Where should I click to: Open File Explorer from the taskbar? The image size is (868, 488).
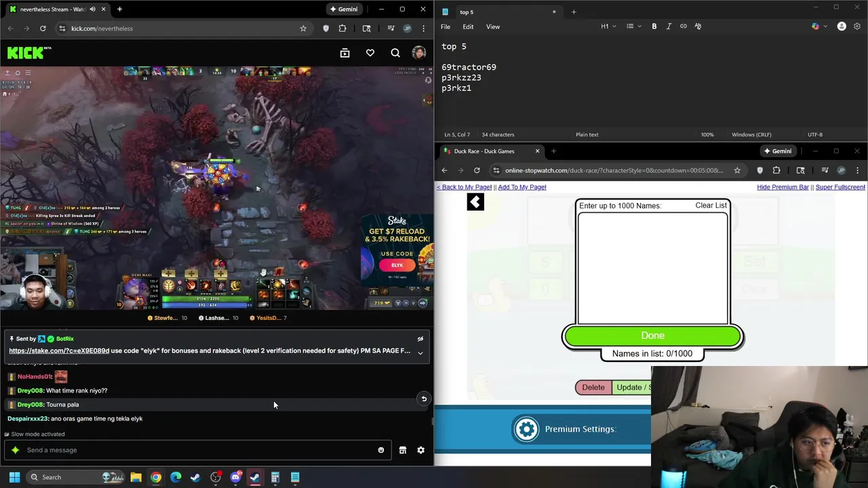(136, 477)
